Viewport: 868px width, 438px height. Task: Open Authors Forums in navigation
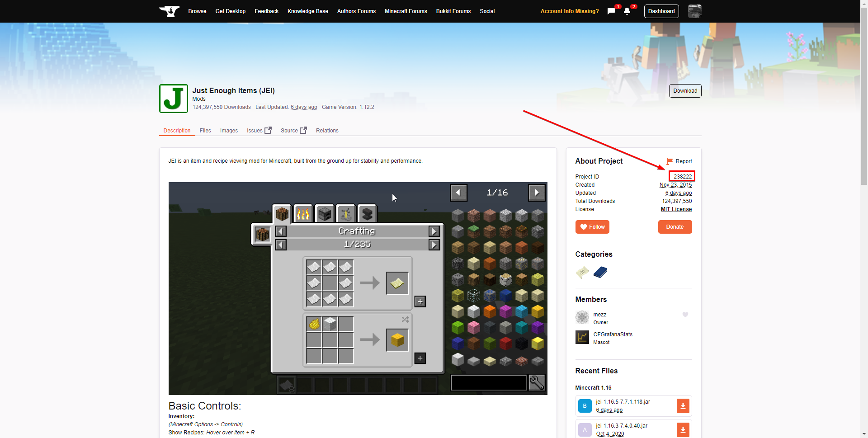coord(356,11)
